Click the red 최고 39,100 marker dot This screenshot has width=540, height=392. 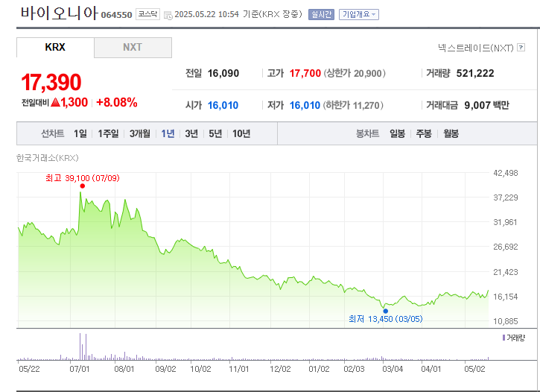pyautogui.click(x=83, y=186)
